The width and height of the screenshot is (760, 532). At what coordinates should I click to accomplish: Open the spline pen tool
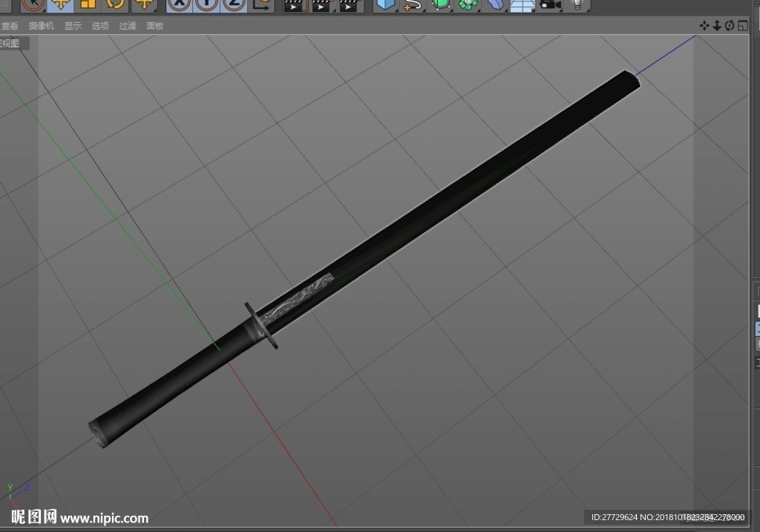tap(413, 4)
